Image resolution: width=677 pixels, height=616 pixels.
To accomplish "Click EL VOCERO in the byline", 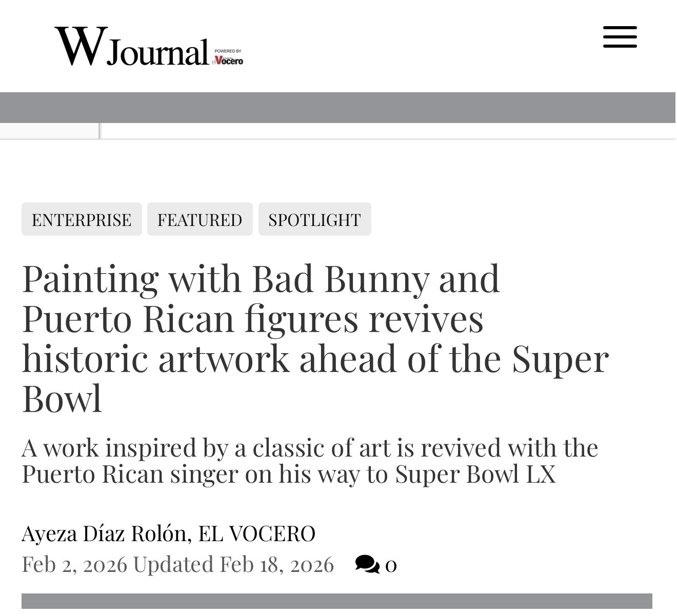I will pyautogui.click(x=256, y=533).
